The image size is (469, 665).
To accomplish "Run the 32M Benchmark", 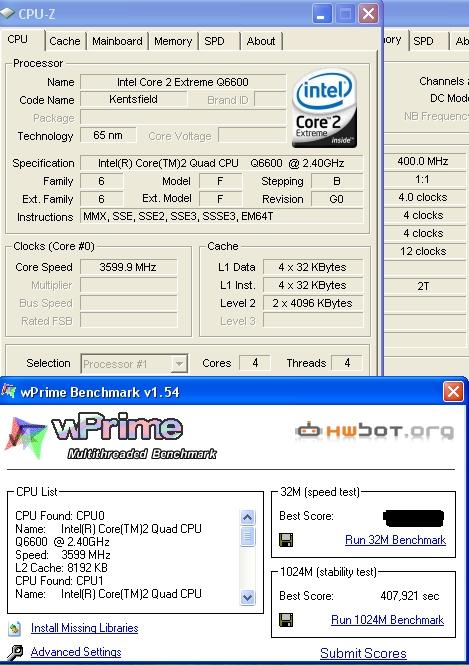I will click(x=395, y=540).
